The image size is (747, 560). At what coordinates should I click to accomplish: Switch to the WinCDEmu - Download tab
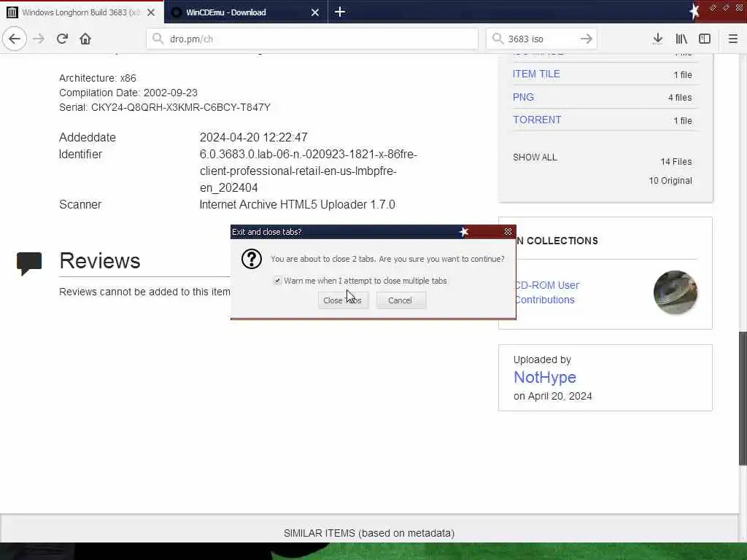(x=247, y=12)
